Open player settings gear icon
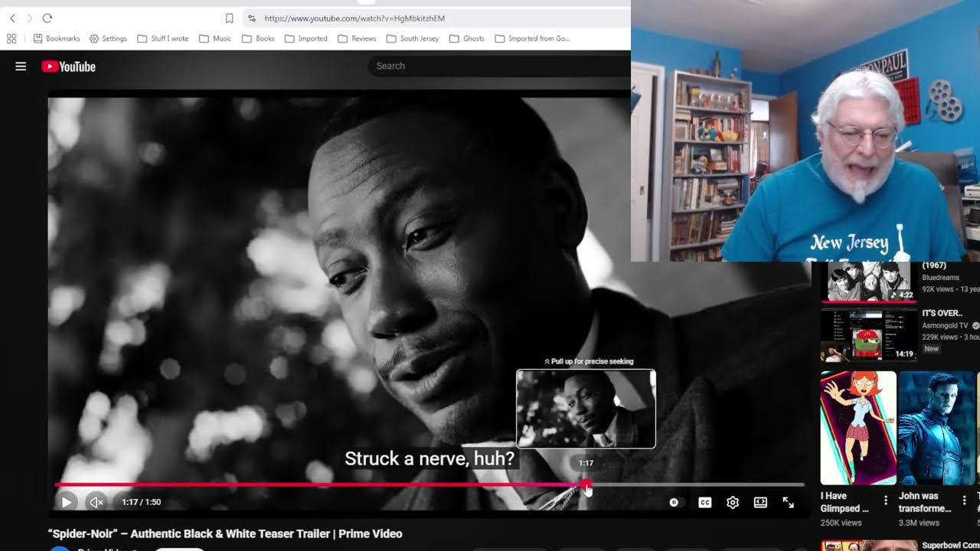980x551 pixels. (733, 502)
